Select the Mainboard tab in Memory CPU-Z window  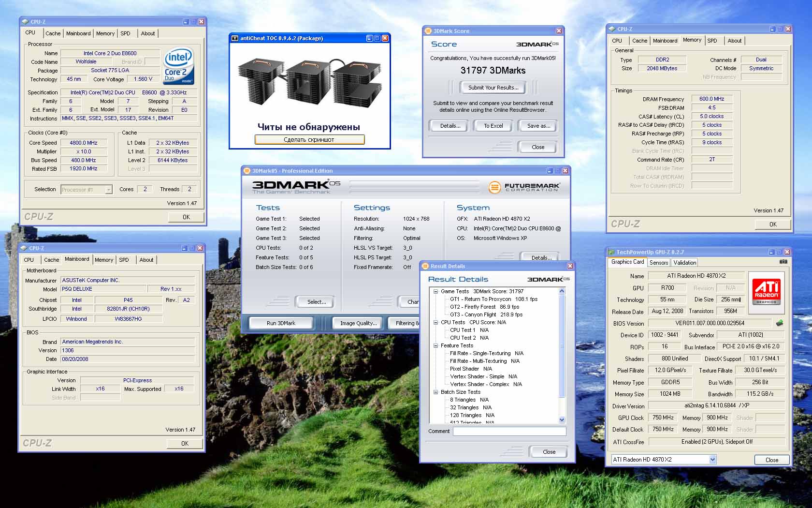tap(665, 41)
